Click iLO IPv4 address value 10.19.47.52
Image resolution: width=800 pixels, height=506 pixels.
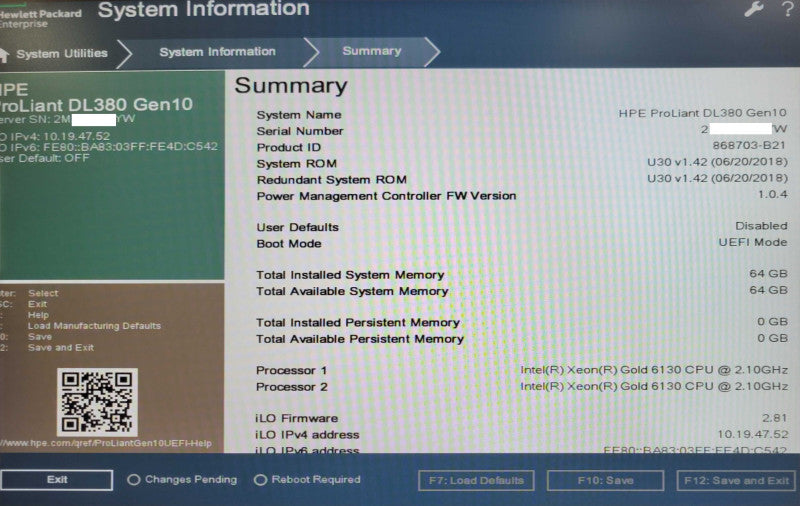pyautogui.click(x=753, y=434)
